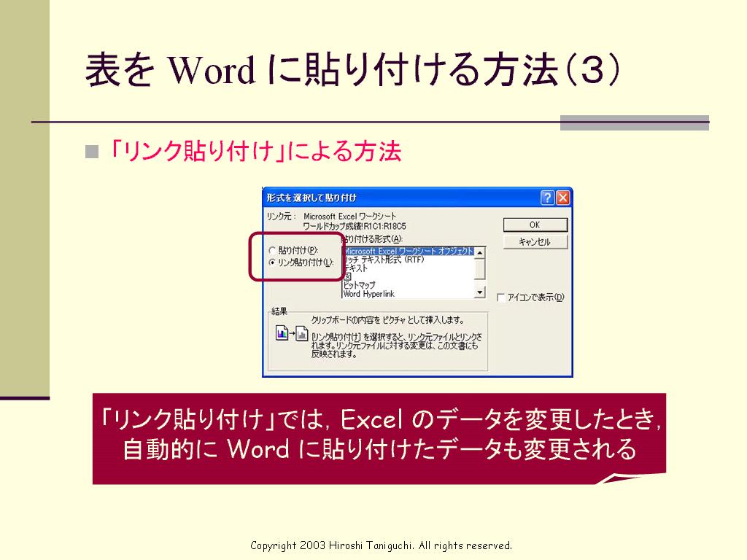
Task: Choose Word Hyperlink in the format list
Action: click(409, 294)
